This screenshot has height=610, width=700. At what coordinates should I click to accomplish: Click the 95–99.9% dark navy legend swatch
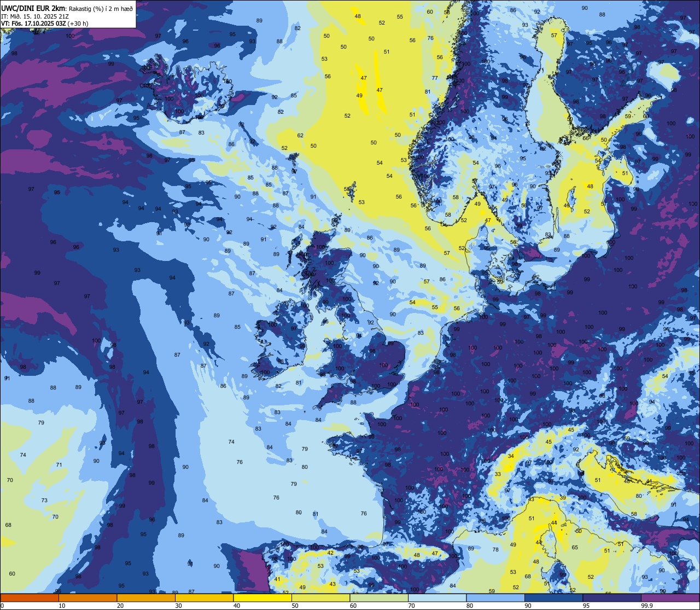(612, 597)
